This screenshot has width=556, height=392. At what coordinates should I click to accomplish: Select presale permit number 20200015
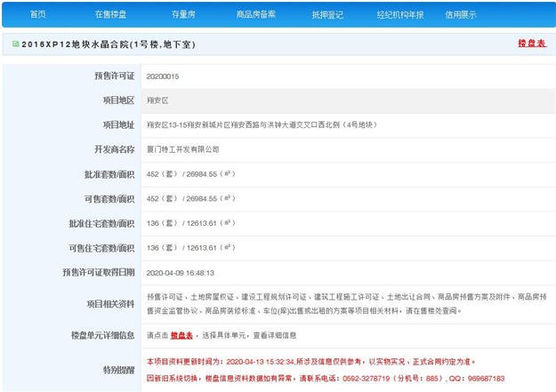(x=163, y=76)
